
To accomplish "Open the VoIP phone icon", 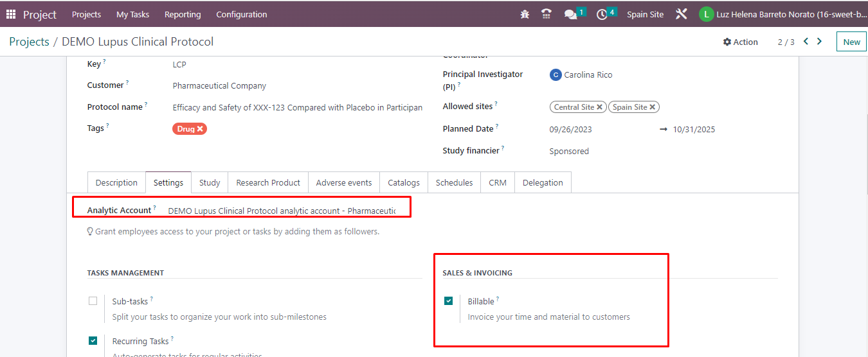I will click(x=547, y=14).
